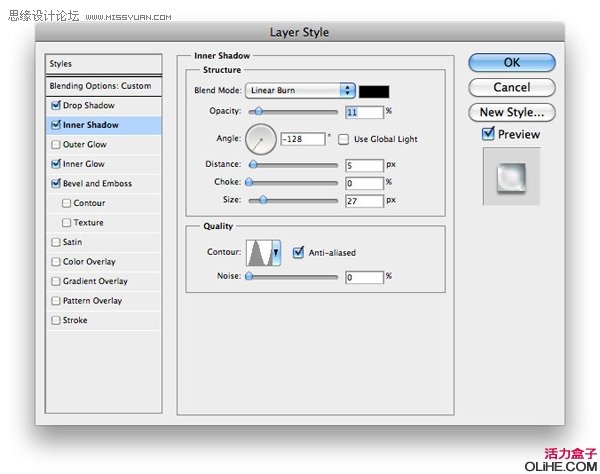Enable the Contour sub-option checkbox

coord(66,203)
